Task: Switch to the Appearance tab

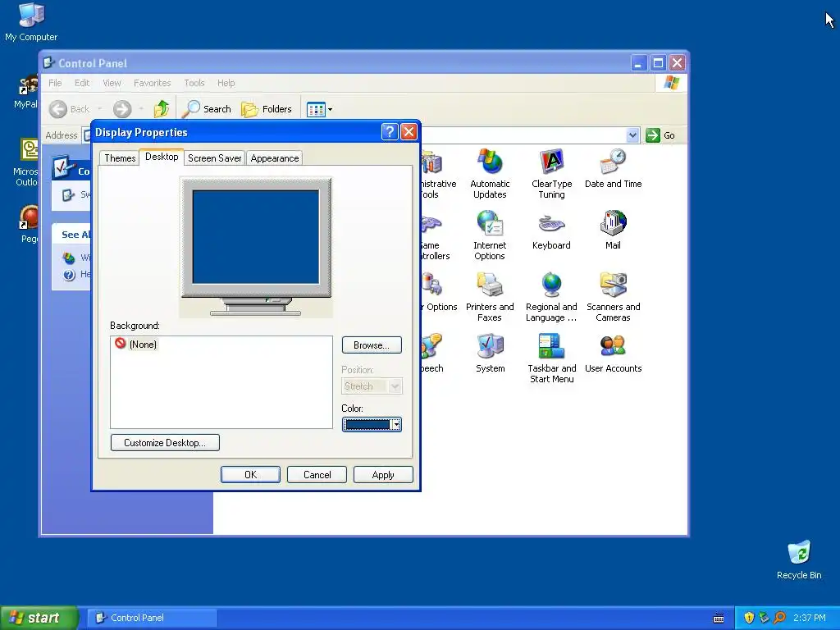Action: [275, 158]
